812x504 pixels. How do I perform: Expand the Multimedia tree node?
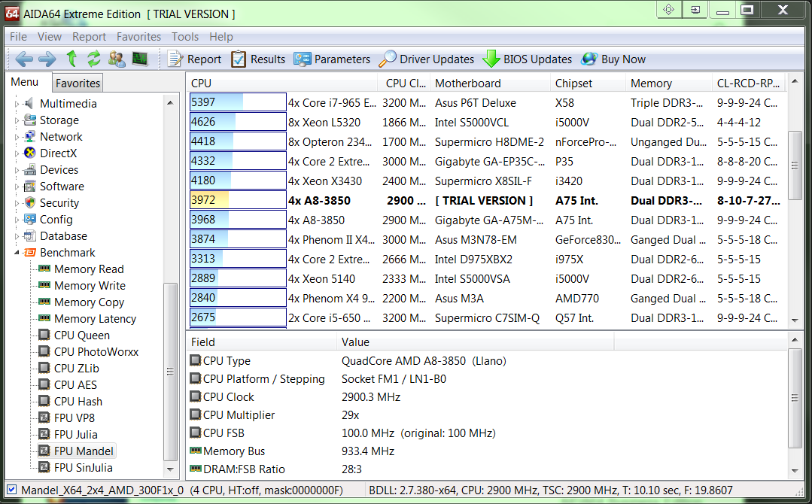pyautogui.click(x=17, y=104)
